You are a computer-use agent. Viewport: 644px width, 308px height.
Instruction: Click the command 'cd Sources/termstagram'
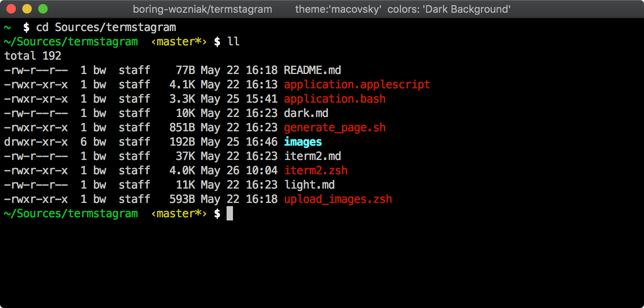[106, 27]
